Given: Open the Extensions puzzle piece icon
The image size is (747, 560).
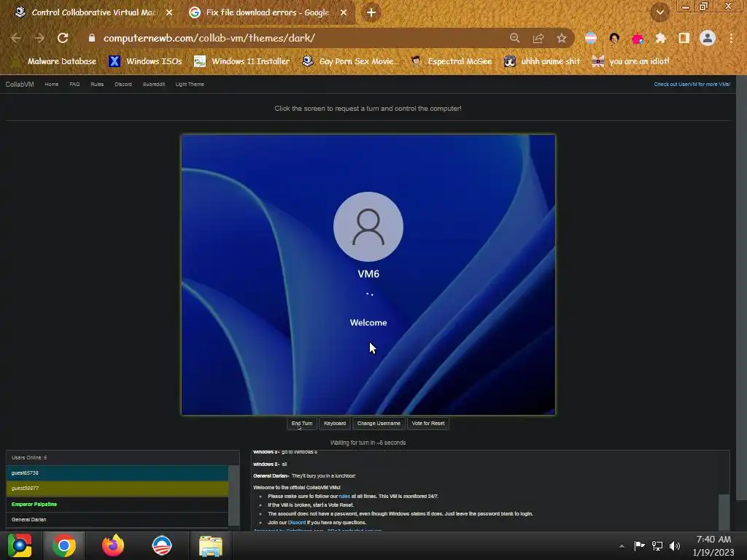Looking at the screenshot, I should [x=661, y=38].
